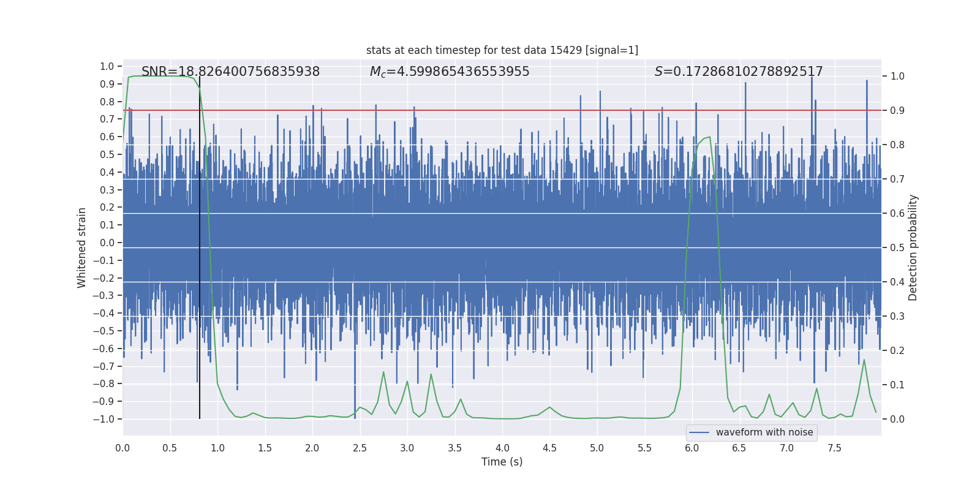Image resolution: width=980 pixels, height=490 pixels.
Task: Select the SNR=18.826400756835938 annotation
Action: point(230,72)
